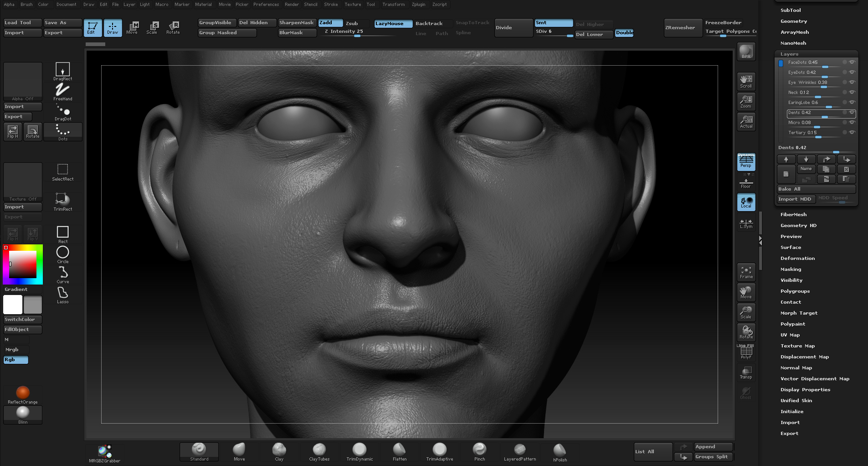Choose the FreeHand stroke type
Viewport: 868px width, 466px height.
tap(63, 92)
